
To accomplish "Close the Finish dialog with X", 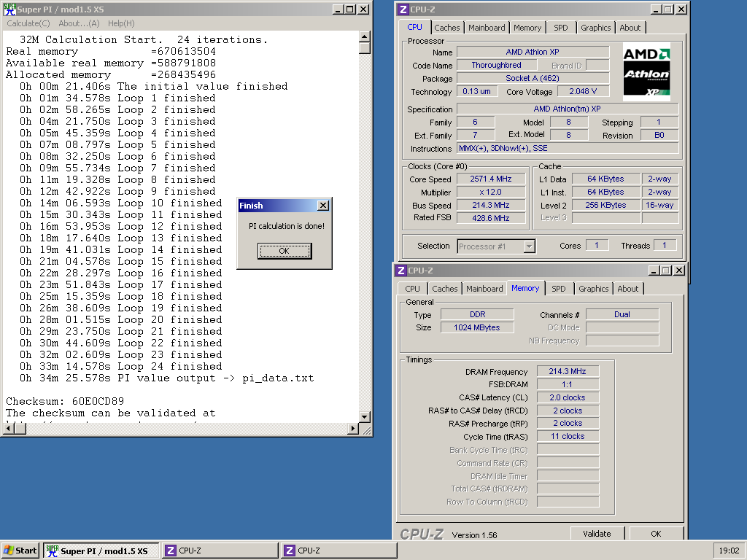I will tap(323, 205).
